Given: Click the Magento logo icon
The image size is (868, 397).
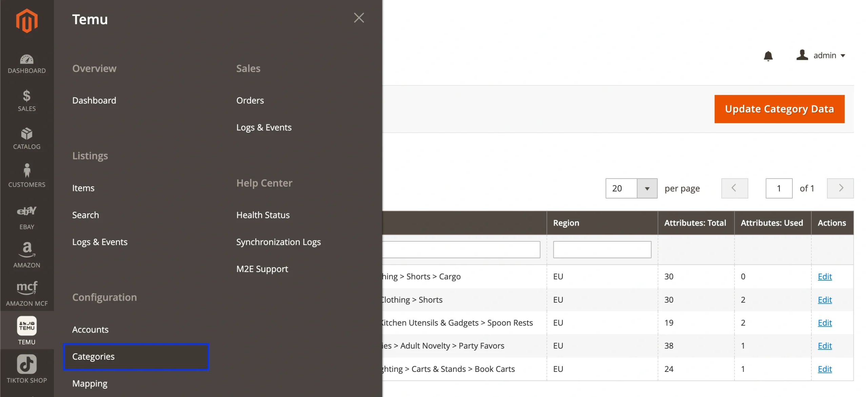Looking at the screenshot, I should click(x=26, y=21).
